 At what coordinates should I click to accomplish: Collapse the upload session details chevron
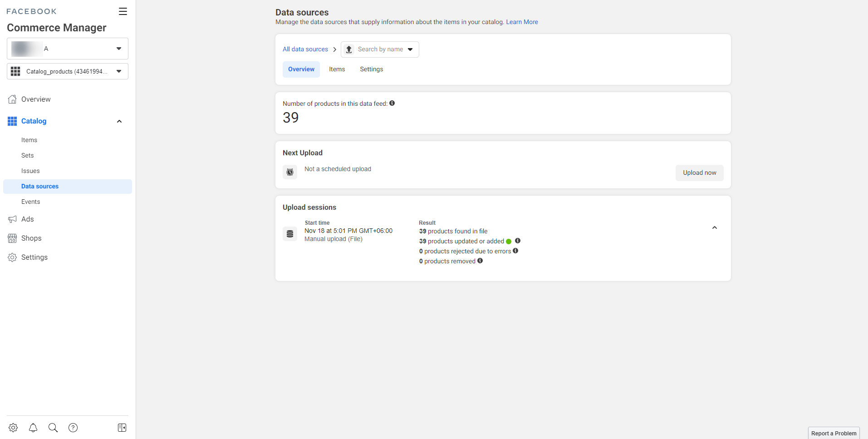[x=715, y=228]
